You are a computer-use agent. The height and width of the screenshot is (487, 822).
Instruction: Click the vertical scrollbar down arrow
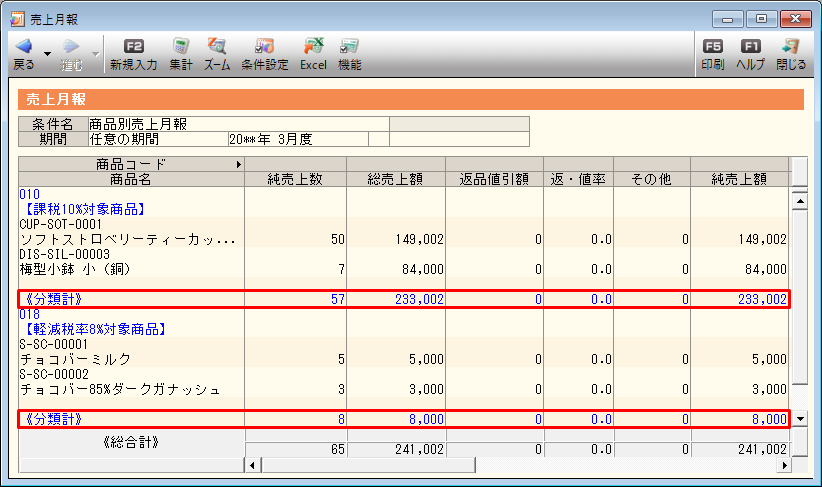tap(799, 417)
